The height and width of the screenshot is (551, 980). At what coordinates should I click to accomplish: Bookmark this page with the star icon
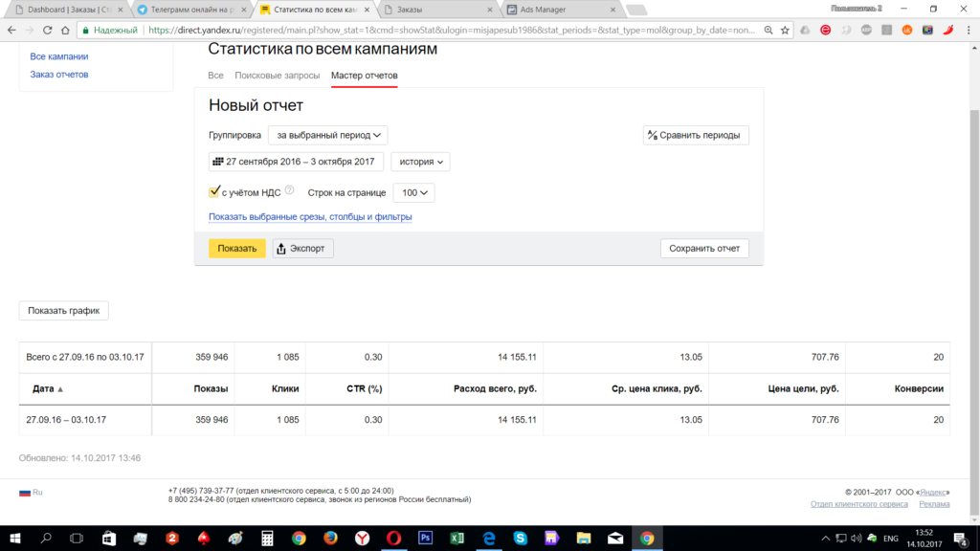pyautogui.click(x=785, y=30)
